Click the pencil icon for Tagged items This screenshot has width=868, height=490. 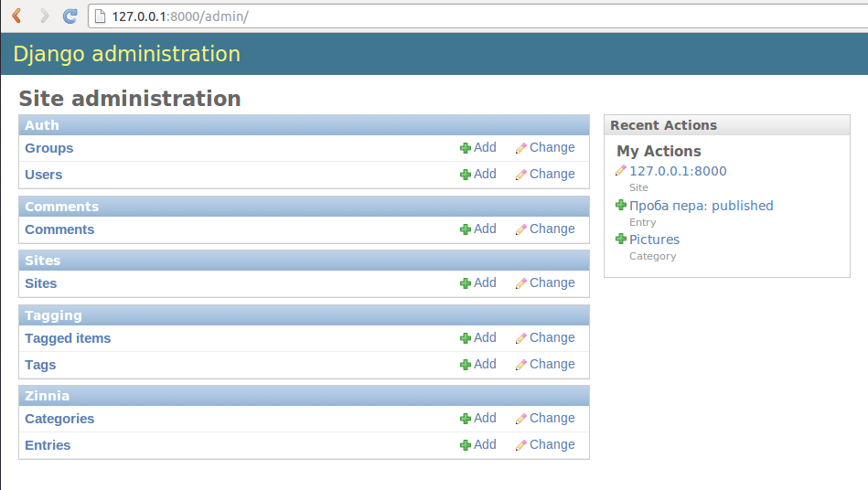tap(521, 338)
